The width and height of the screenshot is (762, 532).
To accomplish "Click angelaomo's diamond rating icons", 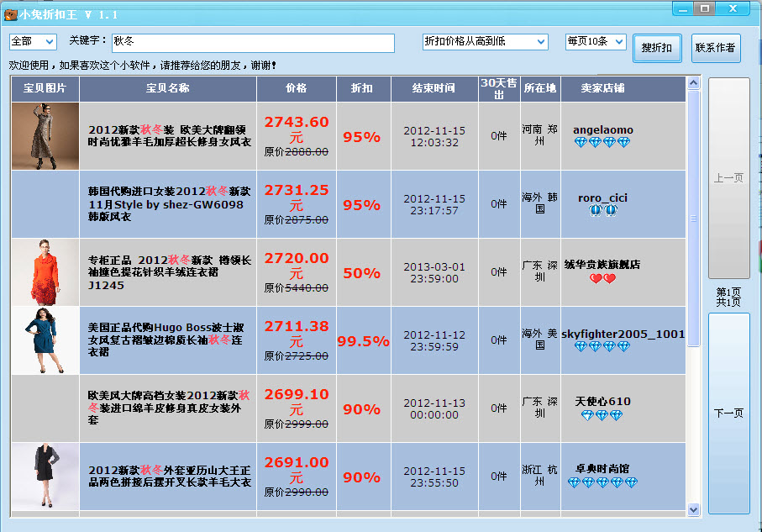I will pos(602,143).
